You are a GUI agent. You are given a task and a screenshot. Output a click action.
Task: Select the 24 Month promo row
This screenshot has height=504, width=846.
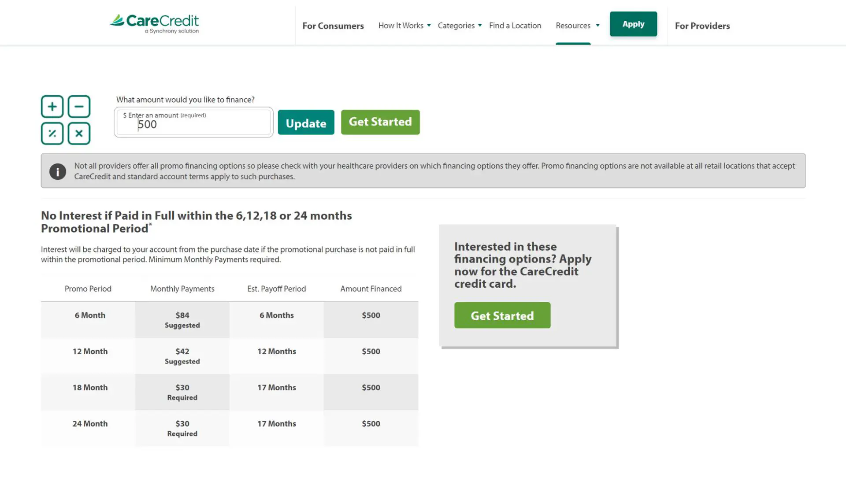[90, 424]
